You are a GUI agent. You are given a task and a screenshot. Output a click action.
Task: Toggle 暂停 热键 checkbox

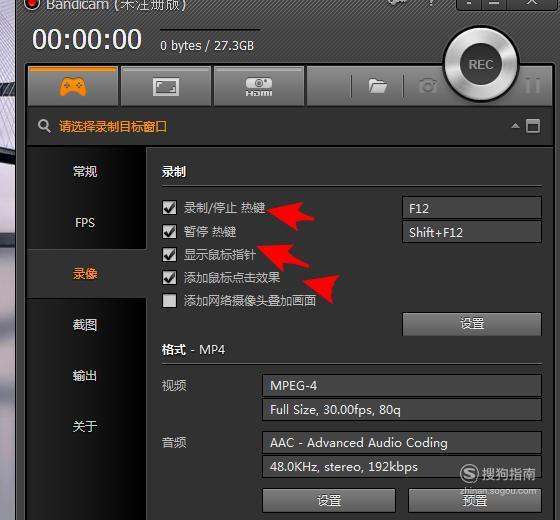point(169,231)
